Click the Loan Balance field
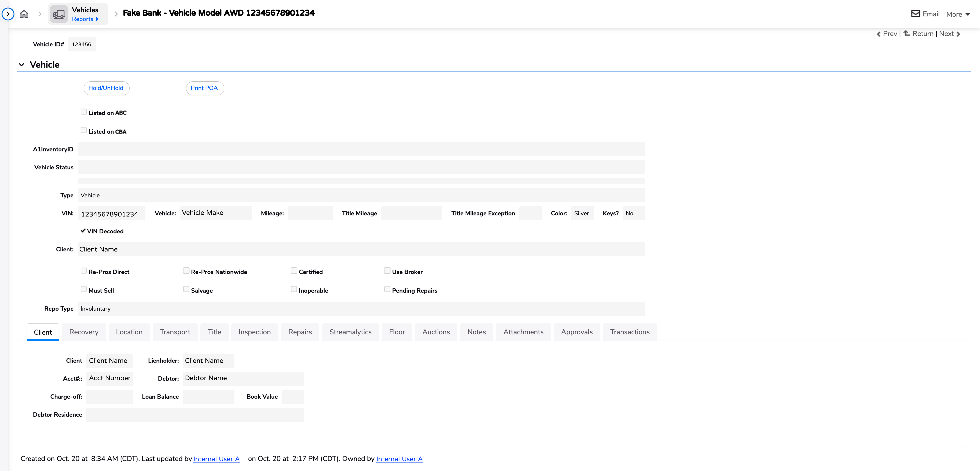This screenshot has width=980, height=471. pyautogui.click(x=208, y=396)
